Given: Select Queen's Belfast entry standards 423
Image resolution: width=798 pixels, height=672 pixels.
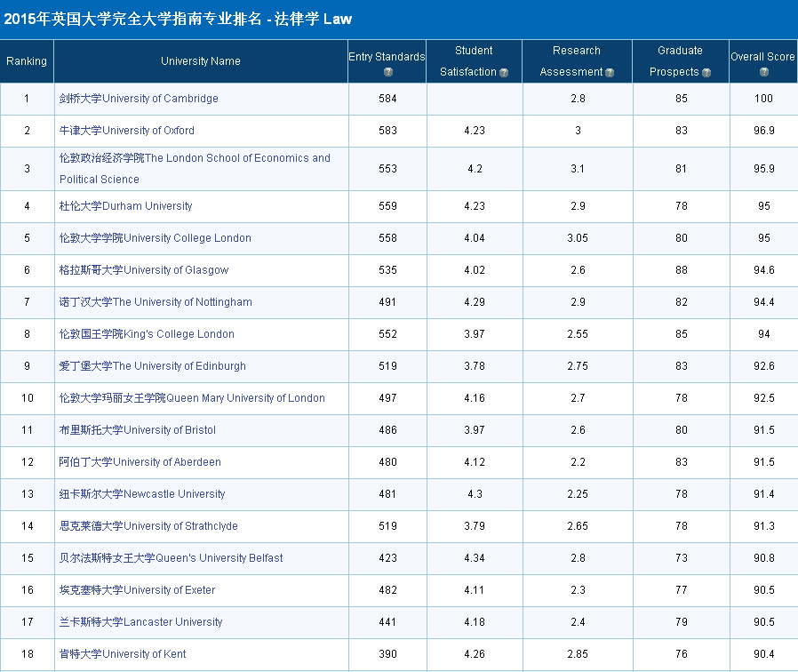Looking at the screenshot, I should coord(387,558).
